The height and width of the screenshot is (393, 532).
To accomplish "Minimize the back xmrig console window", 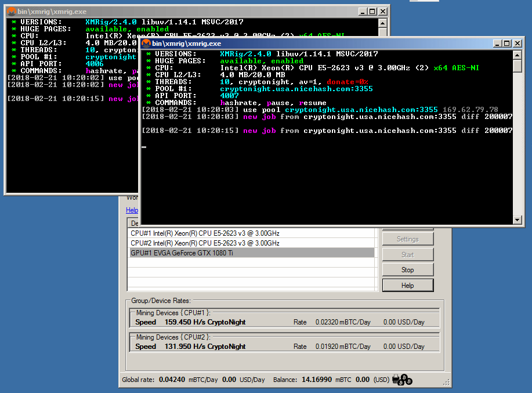I will [363, 12].
